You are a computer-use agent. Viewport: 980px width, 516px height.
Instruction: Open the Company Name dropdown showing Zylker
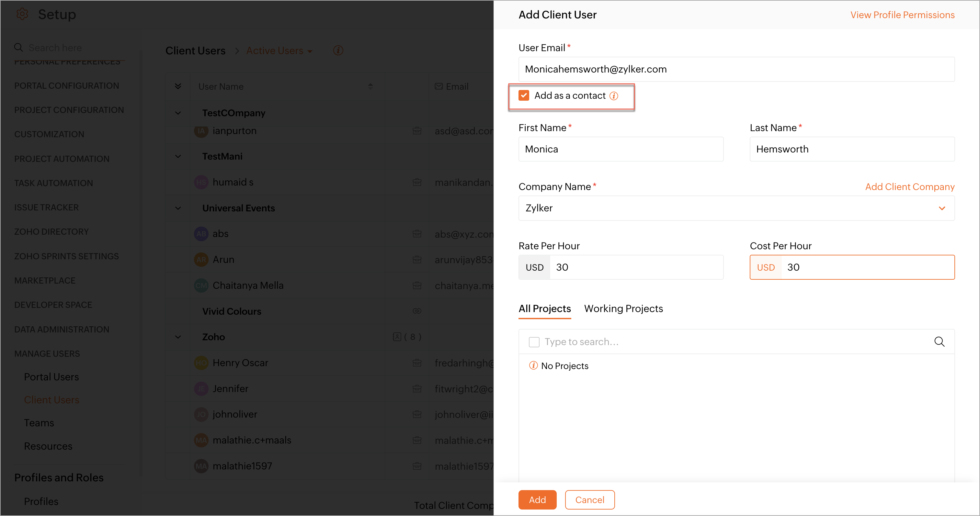(736, 208)
